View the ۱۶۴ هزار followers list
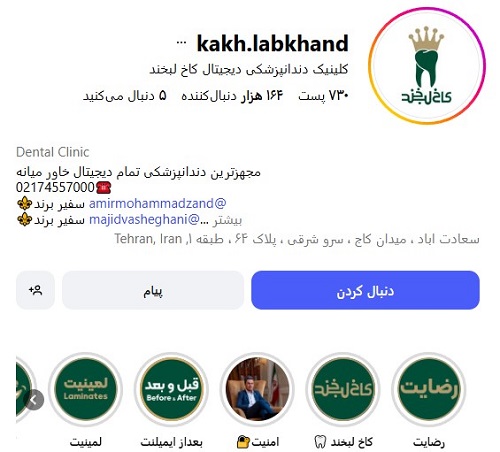The height and width of the screenshot is (452, 500). 232,96
